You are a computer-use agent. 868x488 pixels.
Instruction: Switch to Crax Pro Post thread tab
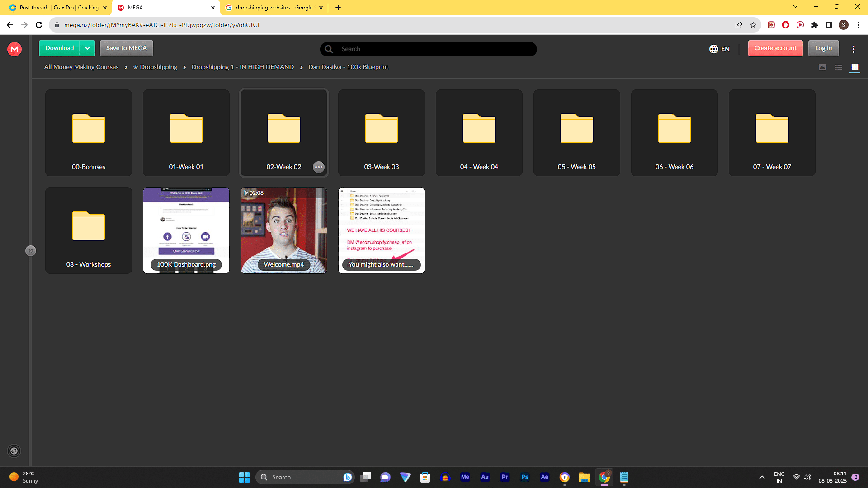[x=58, y=8]
